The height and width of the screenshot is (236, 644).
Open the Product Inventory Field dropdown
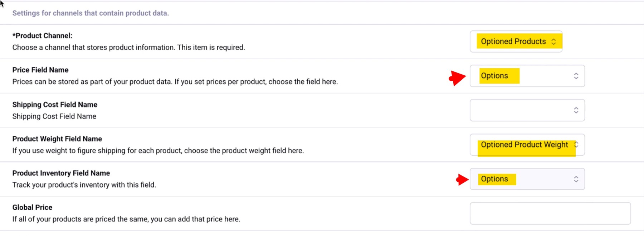click(527, 179)
